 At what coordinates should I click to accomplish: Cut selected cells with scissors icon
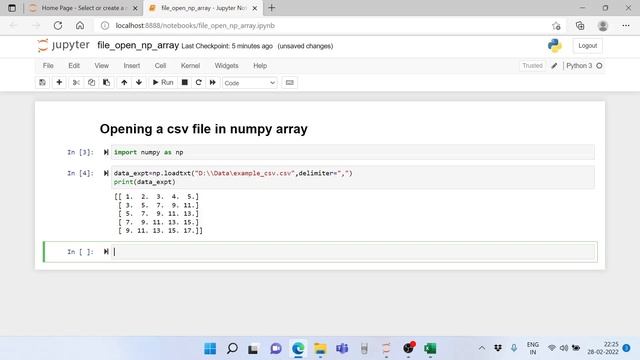point(76,82)
